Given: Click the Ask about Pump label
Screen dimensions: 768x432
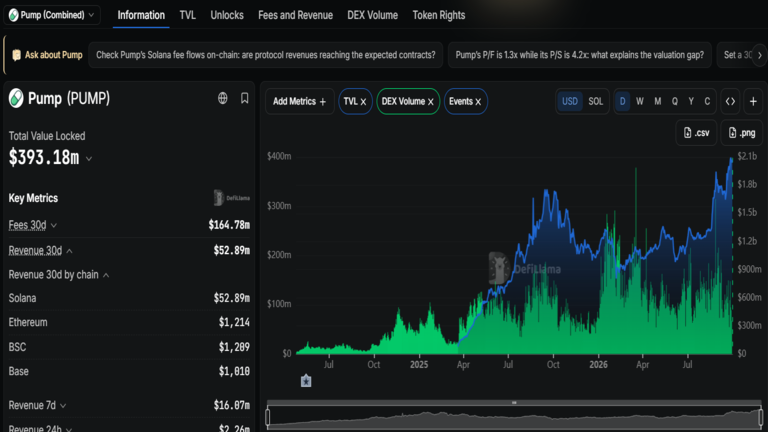Looking at the screenshot, I should coord(53,55).
